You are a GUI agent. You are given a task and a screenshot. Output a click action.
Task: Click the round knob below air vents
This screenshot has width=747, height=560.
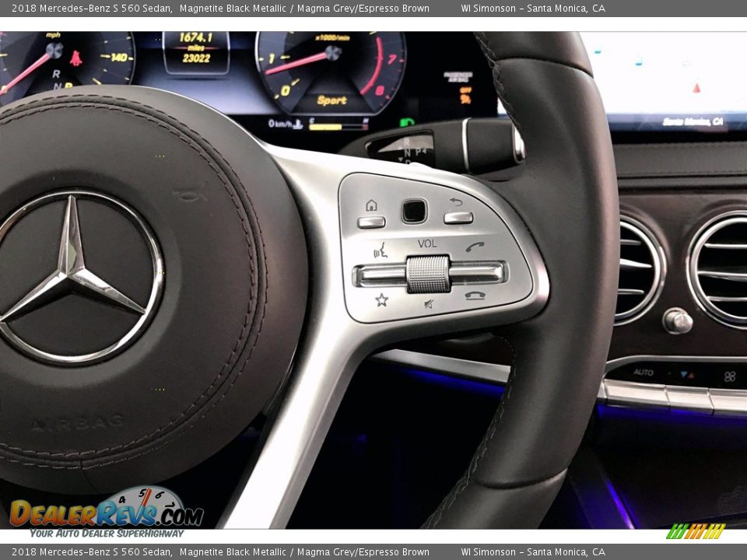[x=678, y=321]
